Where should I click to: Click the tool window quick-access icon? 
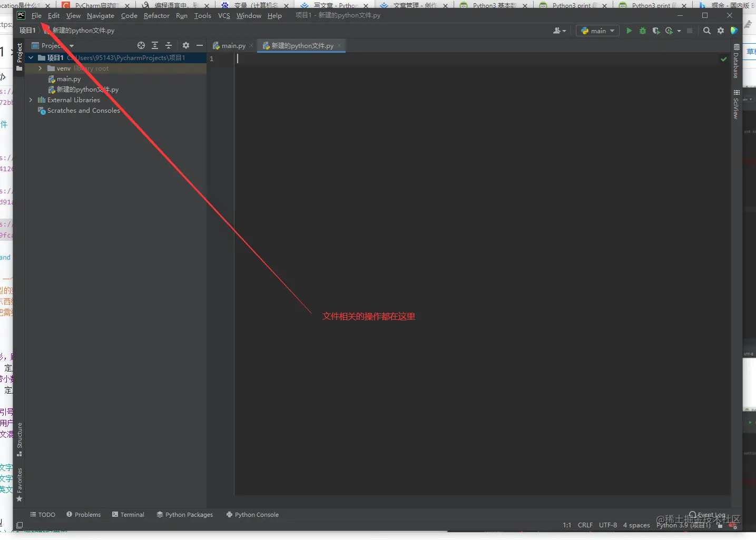click(x=19, y=525)
